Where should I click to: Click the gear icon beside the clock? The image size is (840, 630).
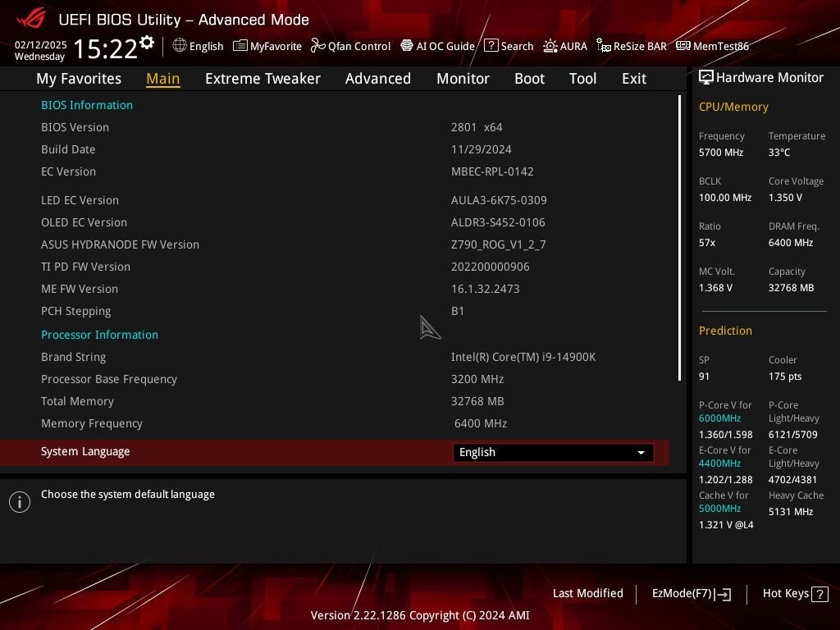coord(147,43)
